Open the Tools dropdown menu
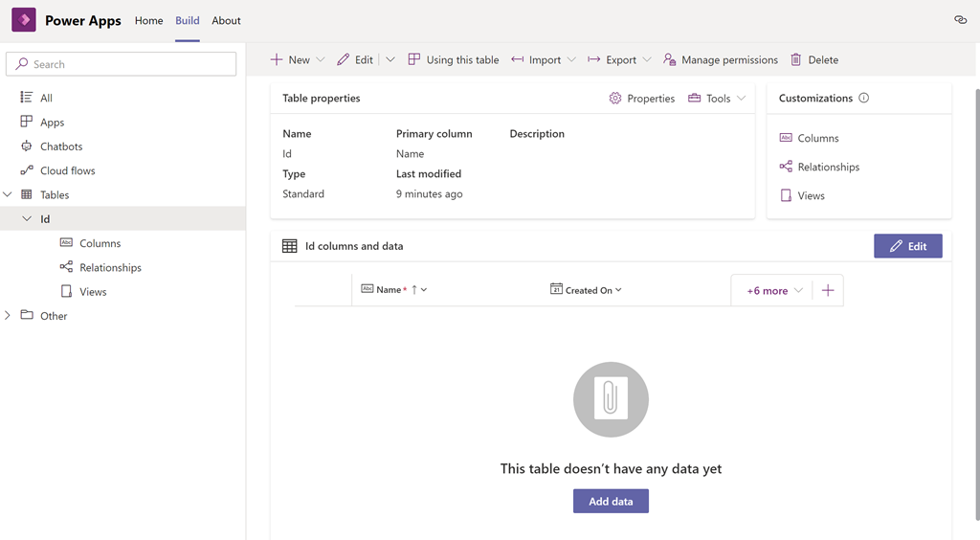This screenshot has width=980, height=540. pos(717,99)
